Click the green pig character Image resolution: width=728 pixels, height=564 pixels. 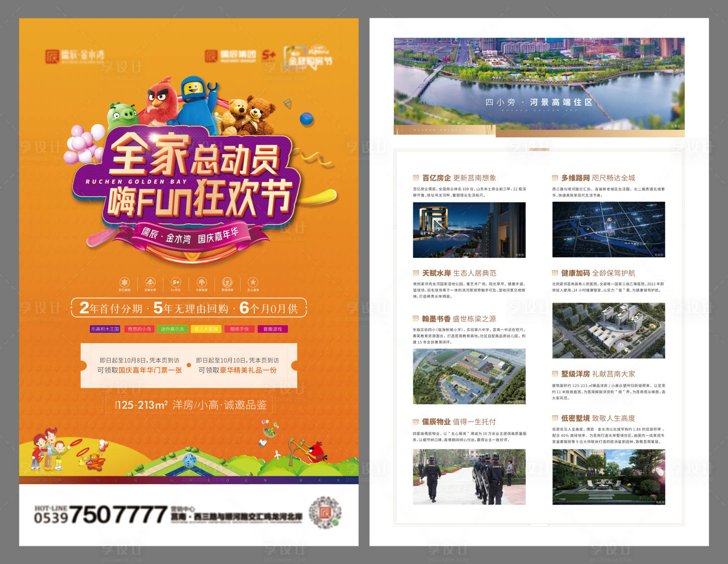122,117
